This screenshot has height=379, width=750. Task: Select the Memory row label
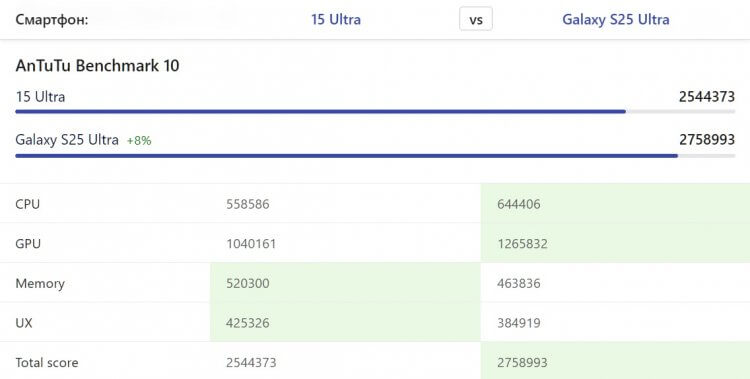click(40, 283)
